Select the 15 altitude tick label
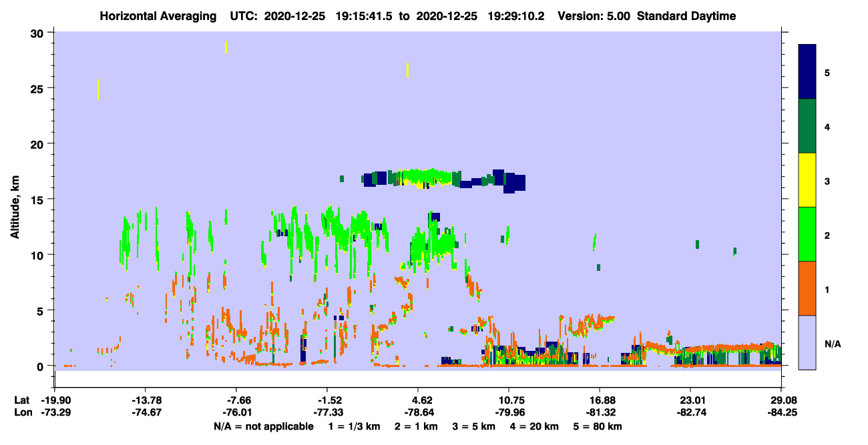 pyautogui.click(x=38, y=199)
